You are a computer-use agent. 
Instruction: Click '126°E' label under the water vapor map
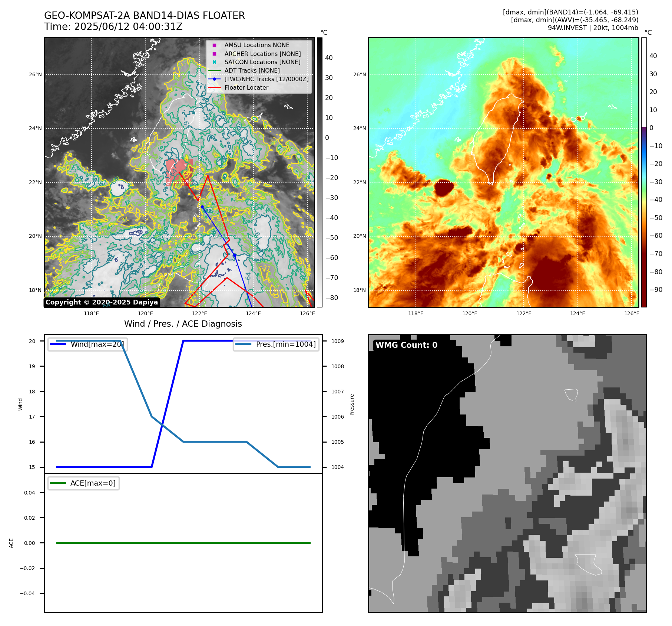tap(632, 314)
